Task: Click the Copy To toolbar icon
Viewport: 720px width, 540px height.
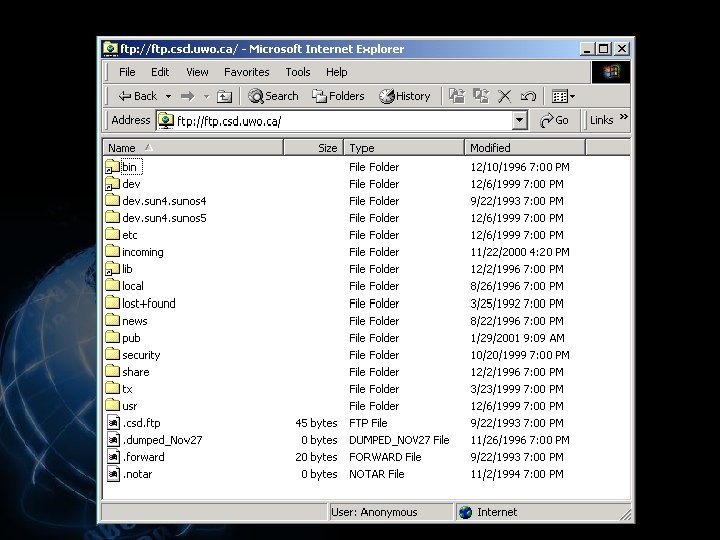Action: click(x=480, y=96)
